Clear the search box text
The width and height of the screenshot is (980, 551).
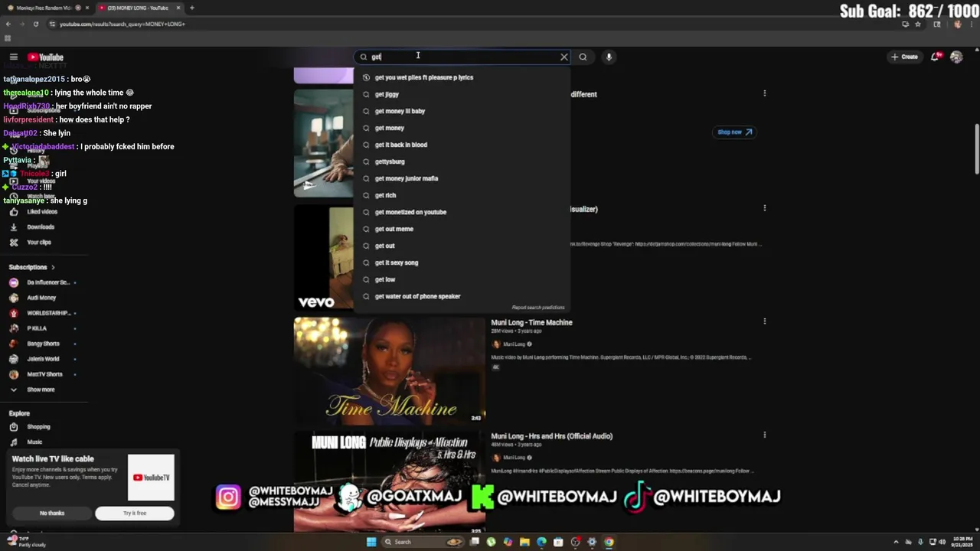pos(564,57)
